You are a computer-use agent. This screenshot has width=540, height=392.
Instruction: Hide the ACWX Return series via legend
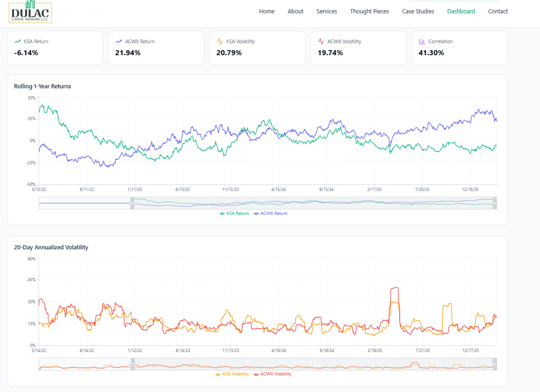270,213
